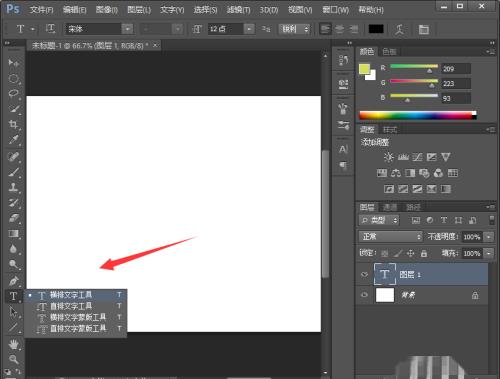500x379 pixels.
Task: Open the font family dropdown 宋体
Action: [x=127, y=29]
